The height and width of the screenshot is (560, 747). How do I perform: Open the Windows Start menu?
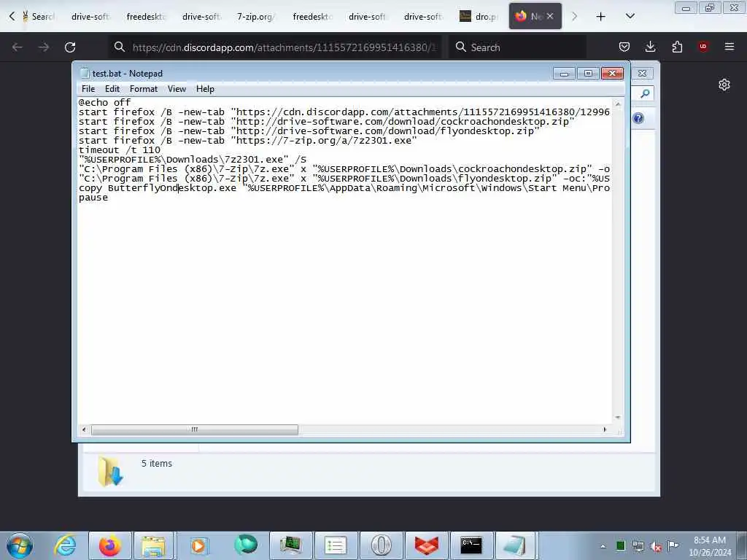[x=20, y=545]
